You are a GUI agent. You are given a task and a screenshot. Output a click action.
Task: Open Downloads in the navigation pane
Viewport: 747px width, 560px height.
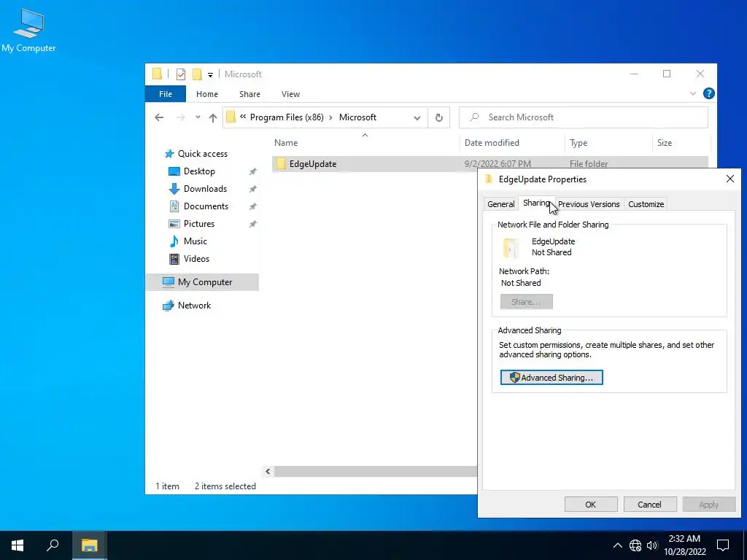point(205,189)
